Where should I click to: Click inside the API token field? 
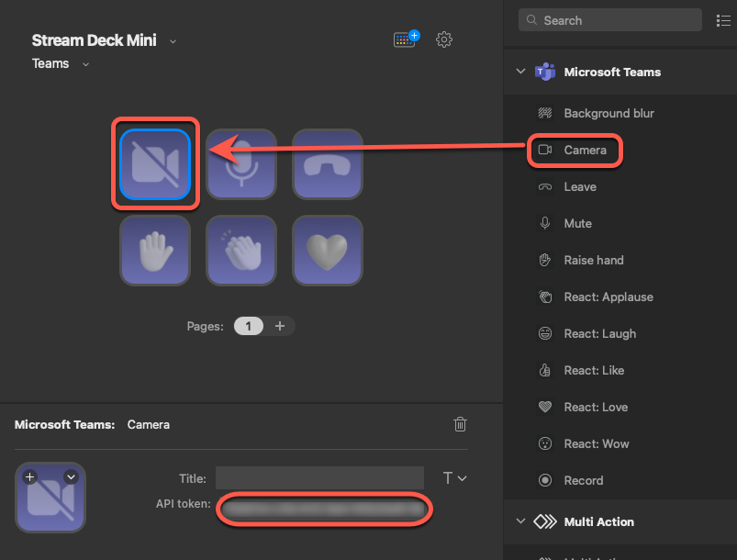[323, 509]
